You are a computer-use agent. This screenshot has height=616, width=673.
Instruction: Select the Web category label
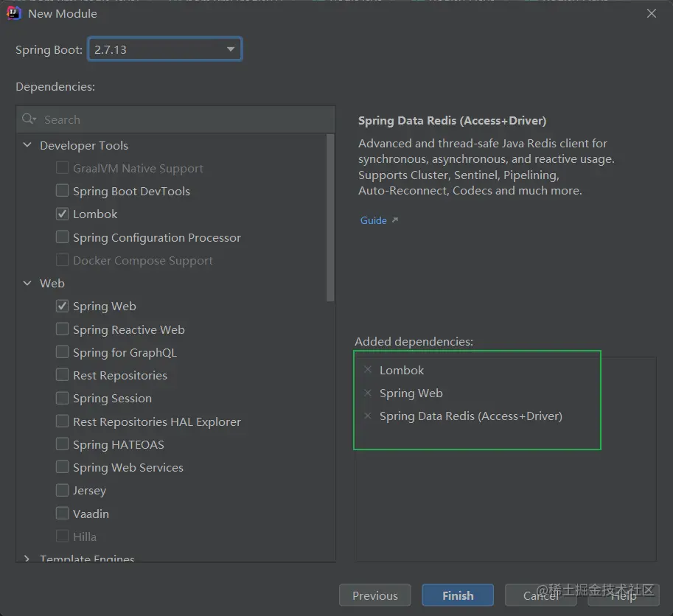pyautogui.click(x=52, y=283)
